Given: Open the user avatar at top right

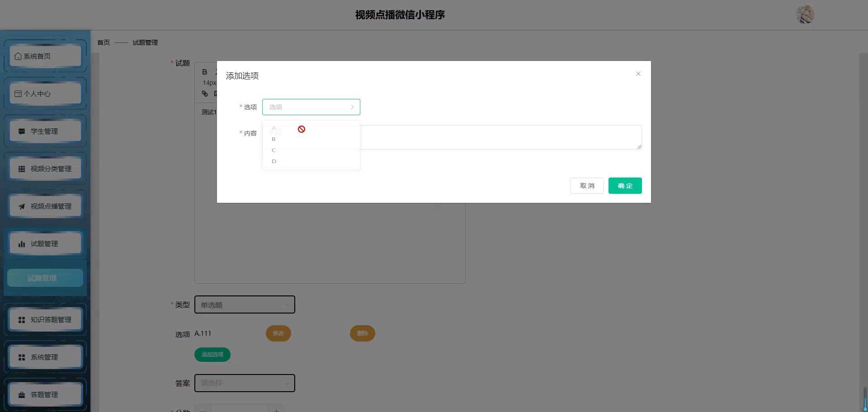Looking at the screenshot, I should 805,14.
